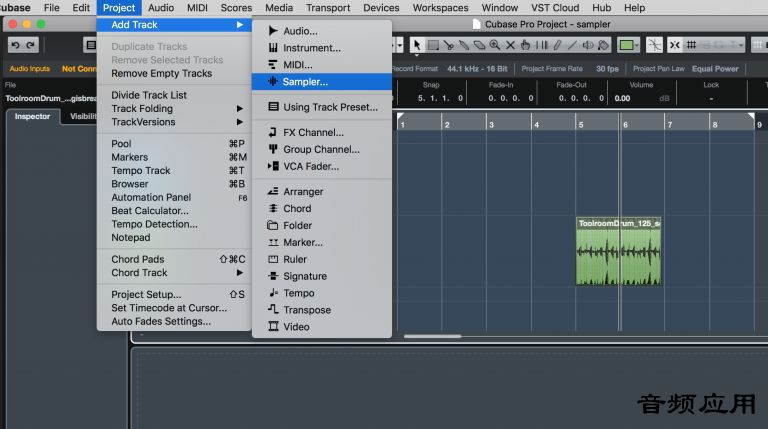Click the Instrument track keyboard icon
This screenshot has height=429, width=768.
point(273,48)
